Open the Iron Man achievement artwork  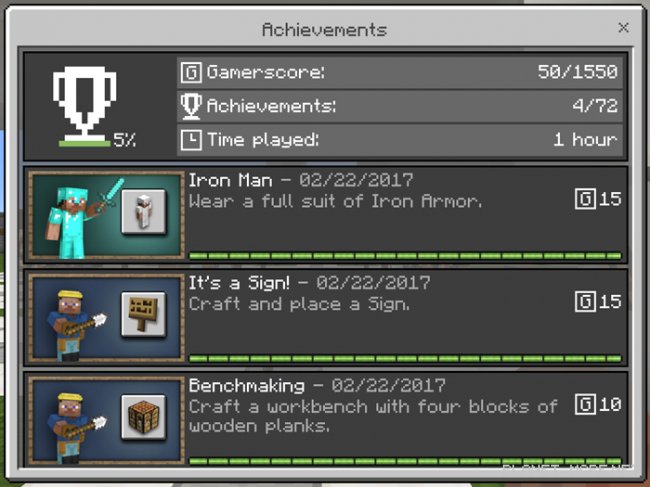(107, 216)
